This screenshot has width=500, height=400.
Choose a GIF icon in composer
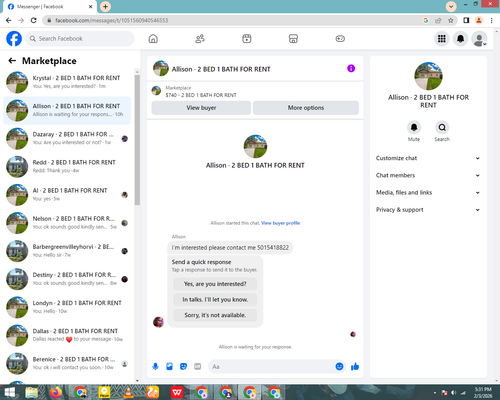point(197,367)
